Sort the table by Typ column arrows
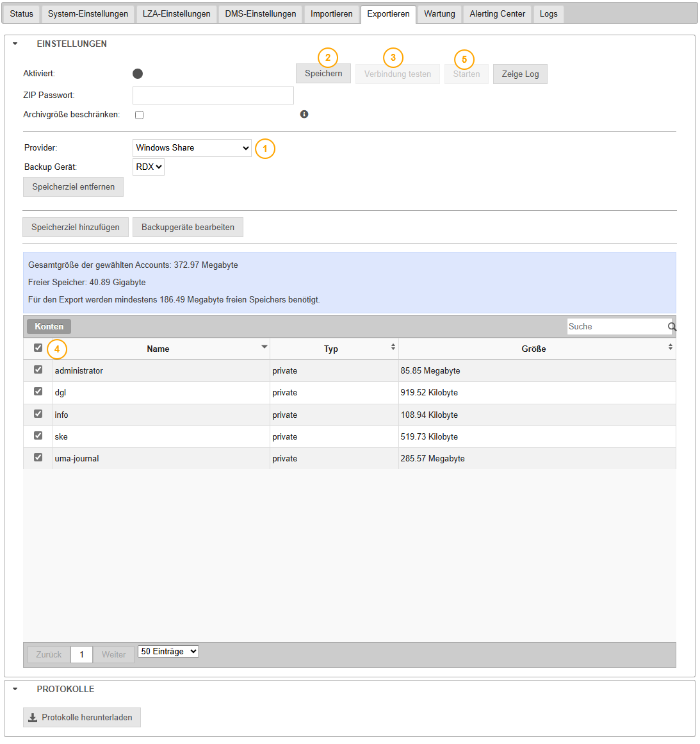The image size is (700, 744). [393, 347]
